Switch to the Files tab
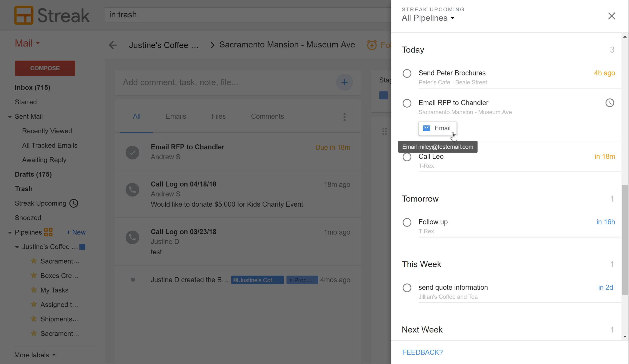 [x=218, y=116]
